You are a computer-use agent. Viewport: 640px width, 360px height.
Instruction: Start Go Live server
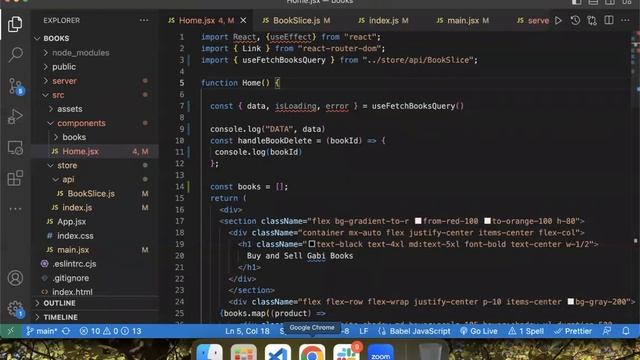click(479, 331)
